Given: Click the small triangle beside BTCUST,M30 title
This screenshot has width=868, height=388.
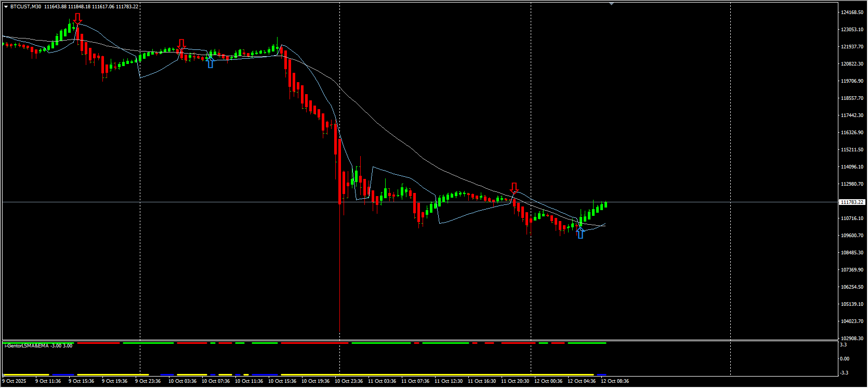Looking at the screenshot, I should click(6, 7).
